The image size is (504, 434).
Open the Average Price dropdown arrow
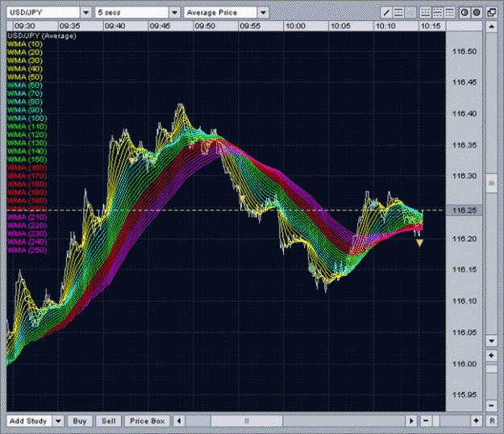[x=263, y=13]
